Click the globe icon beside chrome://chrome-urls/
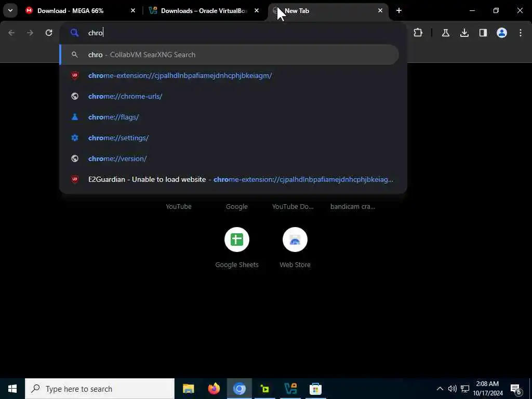 coord(75,96)
